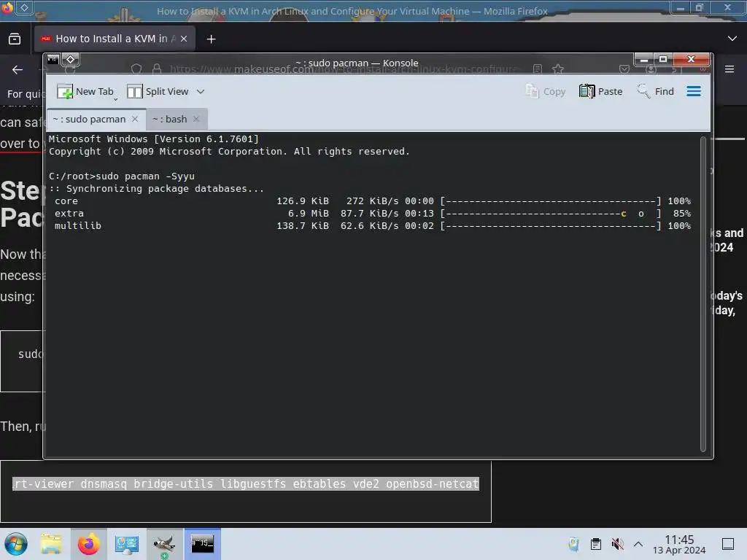747x560 pixels.
Task: Expand hidden system tray icons
Action: coord(638,544)
